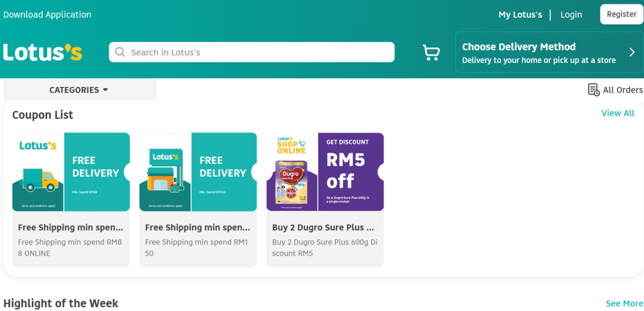The height and width of the screenshot is (311, 644).
Task: Expand the CATEGORIES dropdown
Action: 80,89
